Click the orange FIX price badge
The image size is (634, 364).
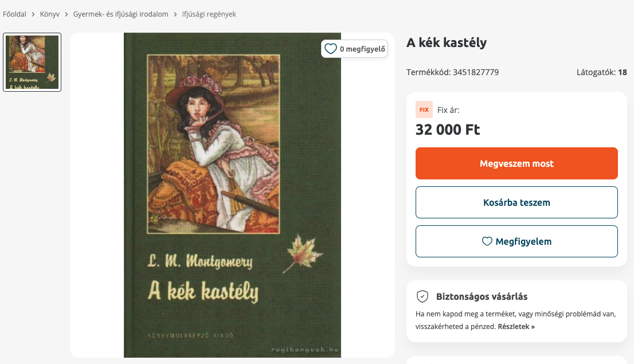pyautogui.click(x=424, y=109)
